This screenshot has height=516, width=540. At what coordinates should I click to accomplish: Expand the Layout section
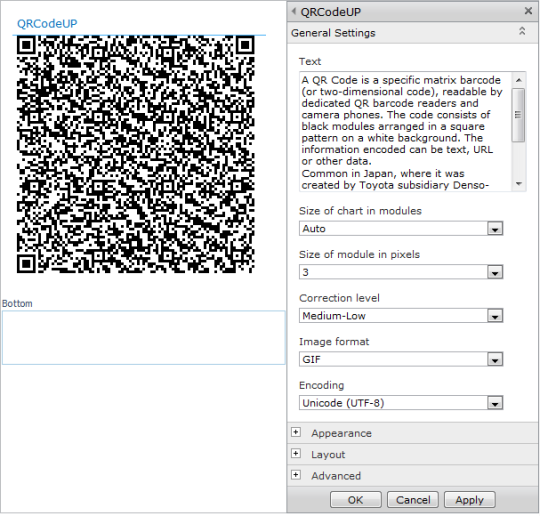click(x=296, y=453)
